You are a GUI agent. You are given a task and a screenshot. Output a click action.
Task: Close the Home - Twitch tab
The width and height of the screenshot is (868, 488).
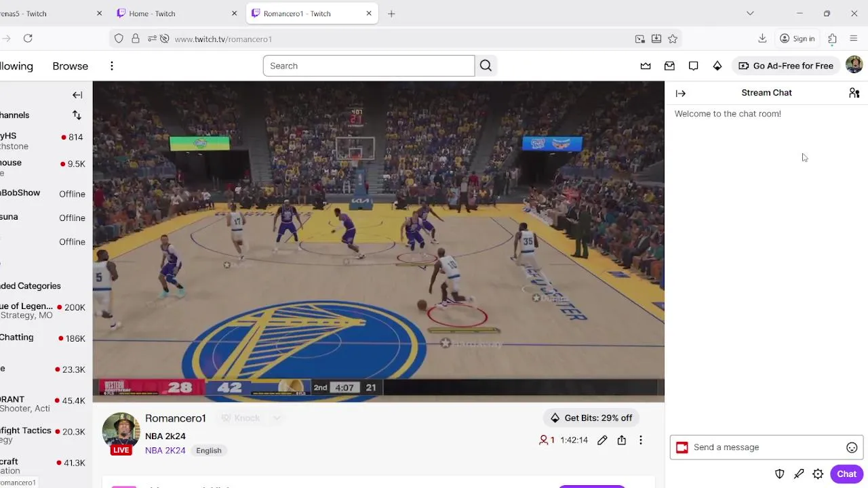pos(235,14)
